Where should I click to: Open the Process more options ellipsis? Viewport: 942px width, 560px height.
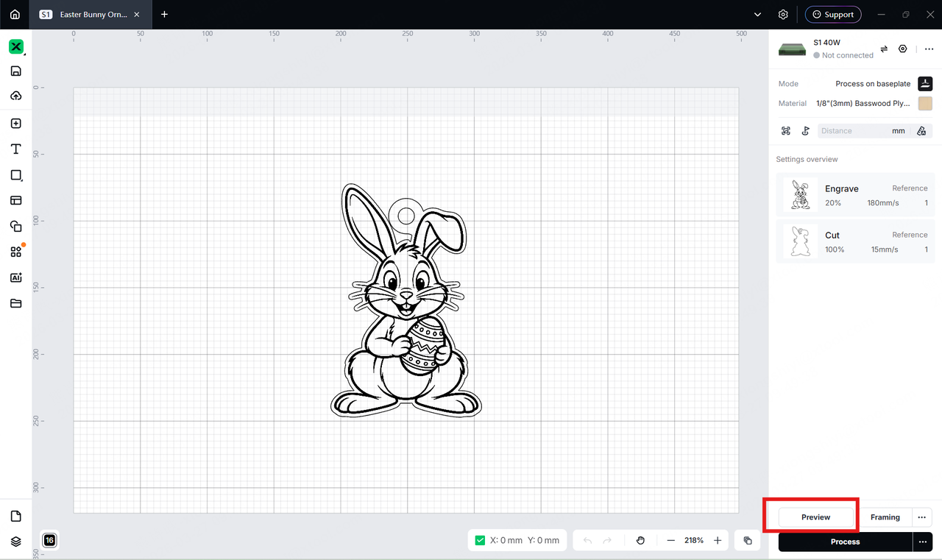pyautogui.click(x=922, y=542)
